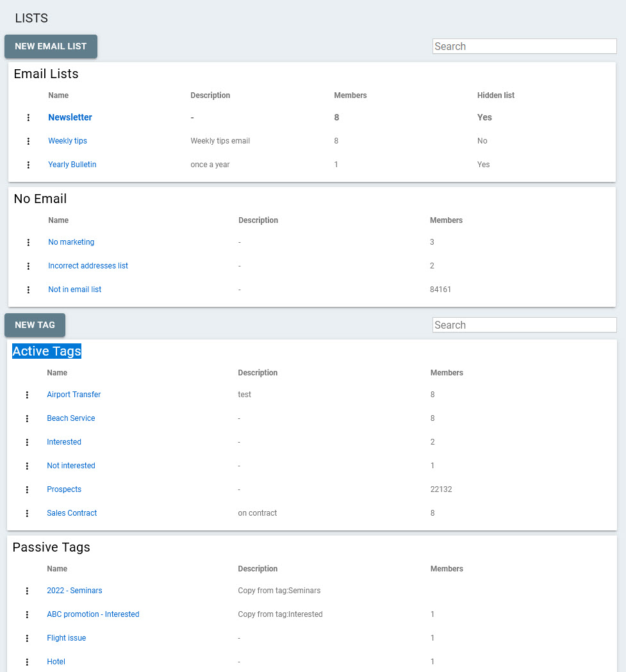Open the Beach Service tag
The width and height of the screenshot is (626, 672).
coord(70,418)
